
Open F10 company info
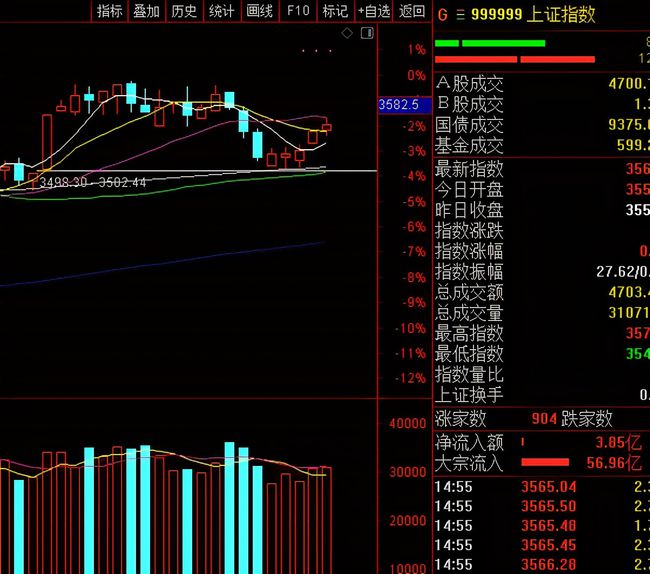pyautogui.click(x=298, y=11)
